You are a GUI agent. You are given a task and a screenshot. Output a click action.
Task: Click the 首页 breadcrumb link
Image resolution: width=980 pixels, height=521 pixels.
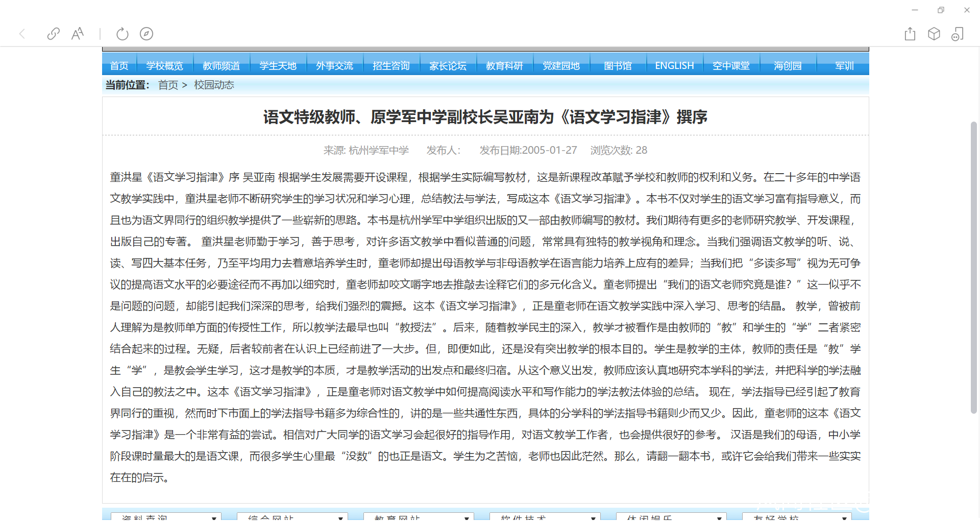point(168,85)
